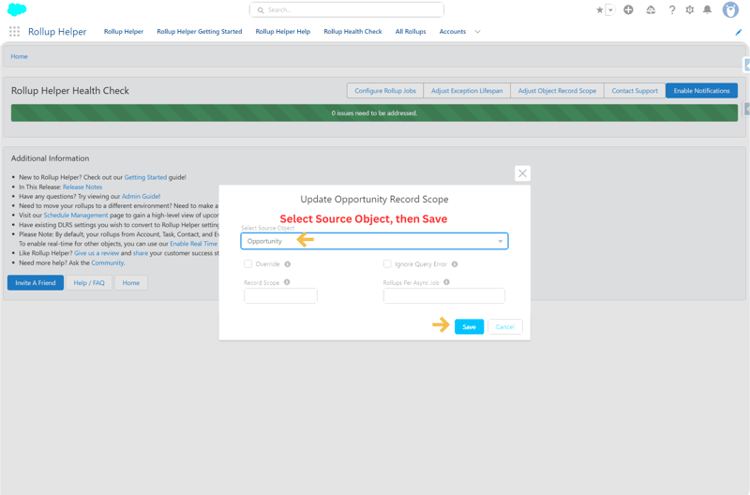Open the Trailhead guidance icon
Screen dimensions: 750x495
(x=651, y=10)
